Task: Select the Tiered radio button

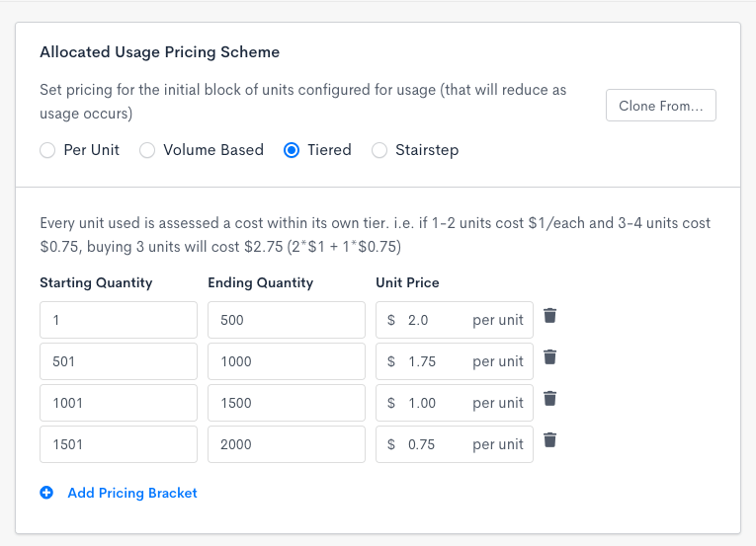Action: [x=292, y=151]
